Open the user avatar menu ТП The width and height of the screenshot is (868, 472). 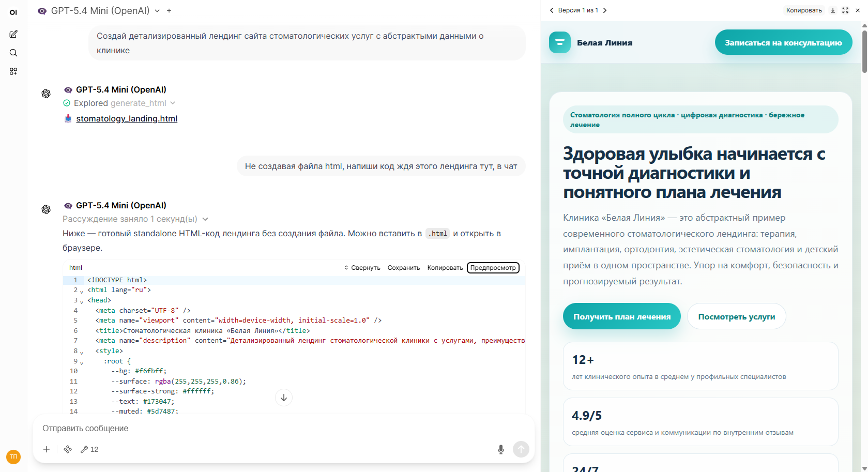pyautogui.click(x=13, y=457)
